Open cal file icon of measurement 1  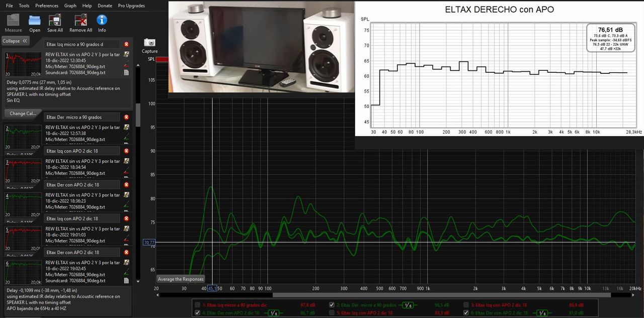tap(127, 72)
